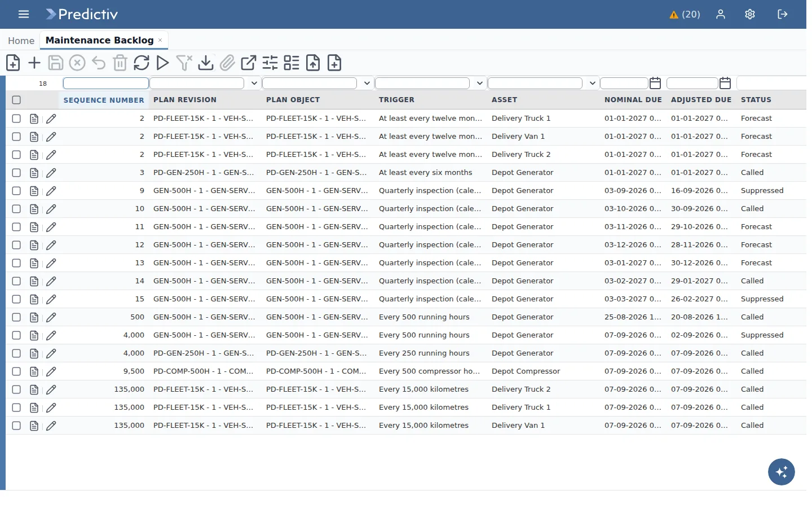The image size is (812, 508).
Task: Toggle the select-all header checkbox
Action: tap(16, 100)
